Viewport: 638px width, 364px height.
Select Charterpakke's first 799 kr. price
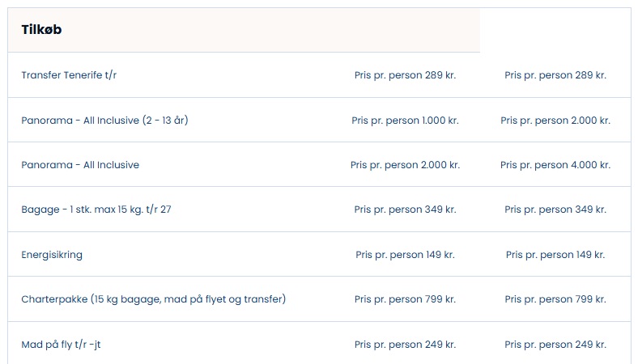pyautogui.click(x=405, y=299)
